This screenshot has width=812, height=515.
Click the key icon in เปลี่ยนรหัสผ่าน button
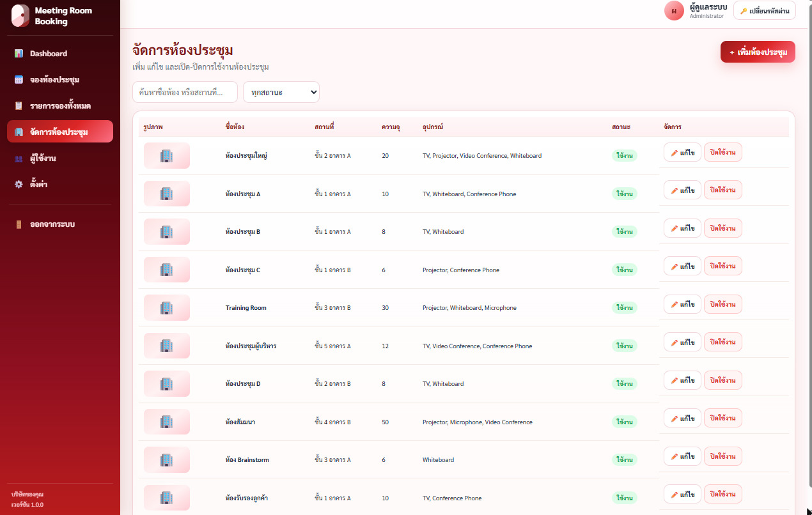(744, 11)
